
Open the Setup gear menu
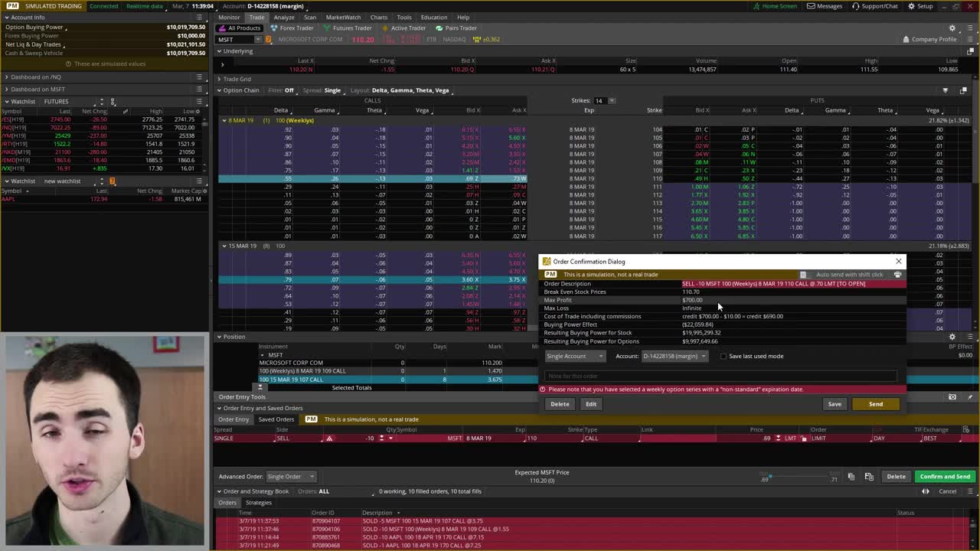(920, 6)
